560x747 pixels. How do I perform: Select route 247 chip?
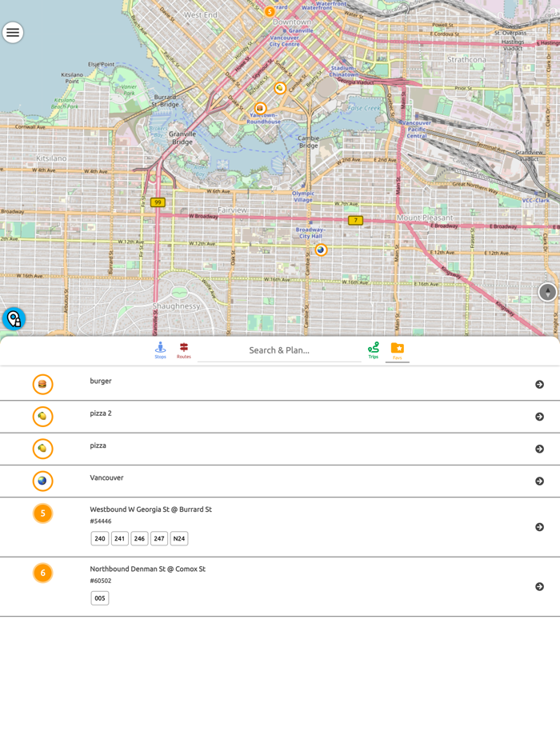tap(159, 539)
